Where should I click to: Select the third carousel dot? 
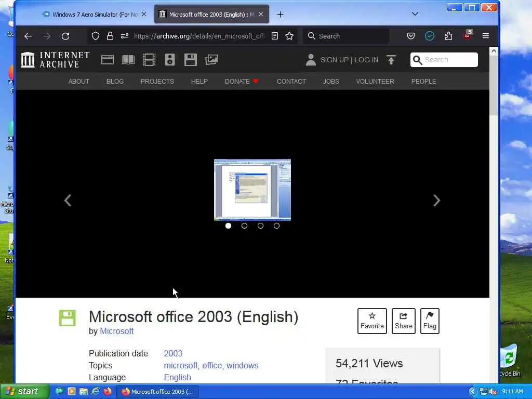click(261, 225)
